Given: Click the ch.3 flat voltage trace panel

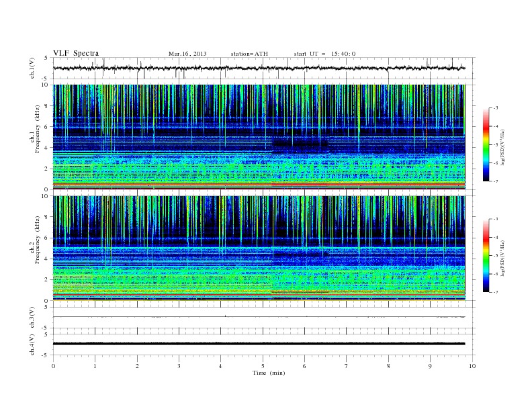Looking at the screenshot, I should [x=264, y=318].
